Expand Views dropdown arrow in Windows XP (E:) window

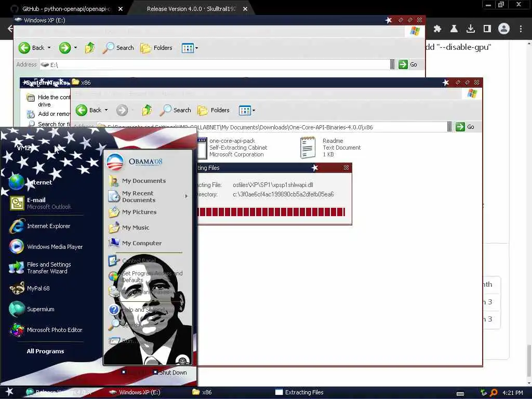click(196, 48)
